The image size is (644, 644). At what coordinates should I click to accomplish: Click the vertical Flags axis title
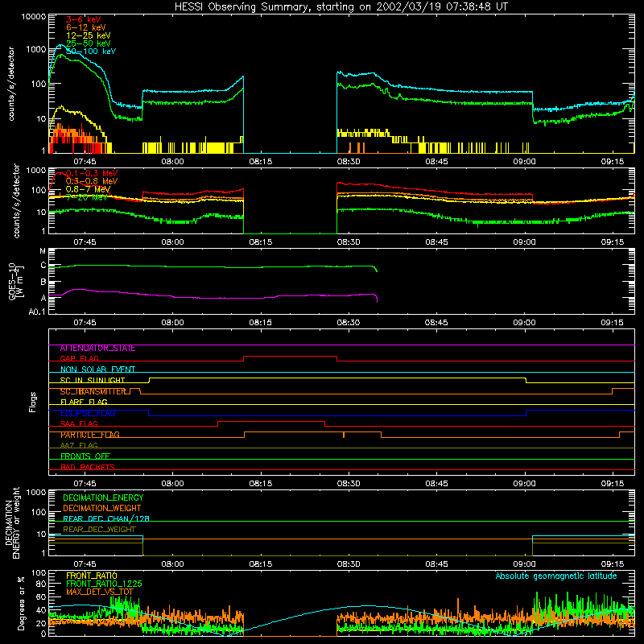pyautogui.click(x=33, y=402)
